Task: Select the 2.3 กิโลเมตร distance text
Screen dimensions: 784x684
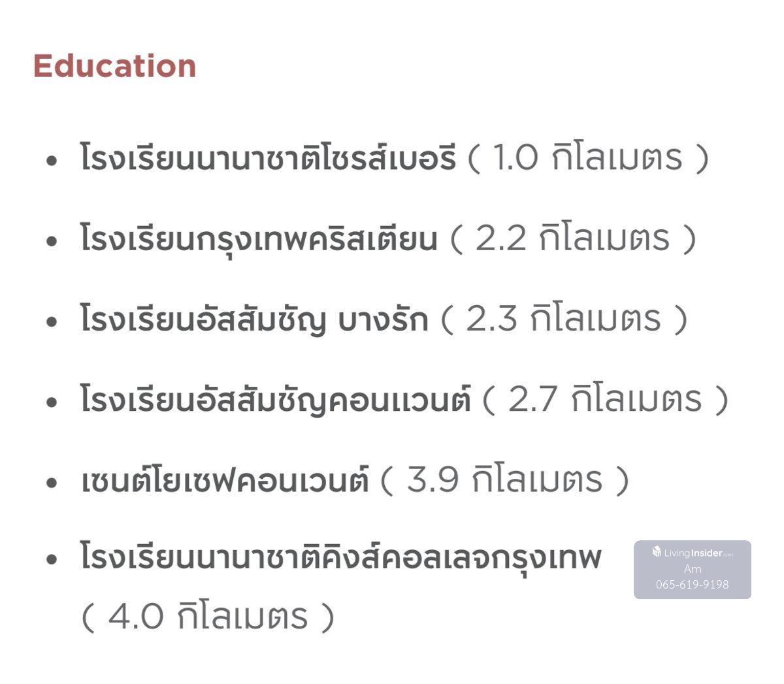Action: [564, 319]
